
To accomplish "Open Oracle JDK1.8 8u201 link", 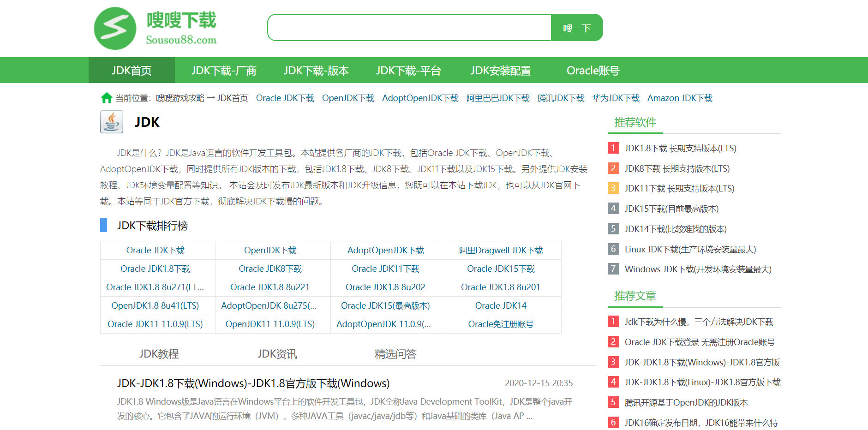I will 501,287.
